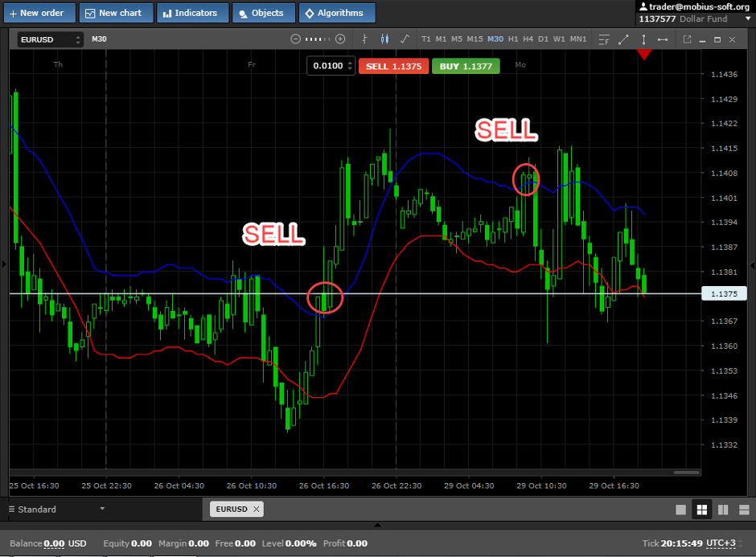The image size is (756, 557).
Task: Click the 1.1408 price axis label
Action: click(724, 173)
